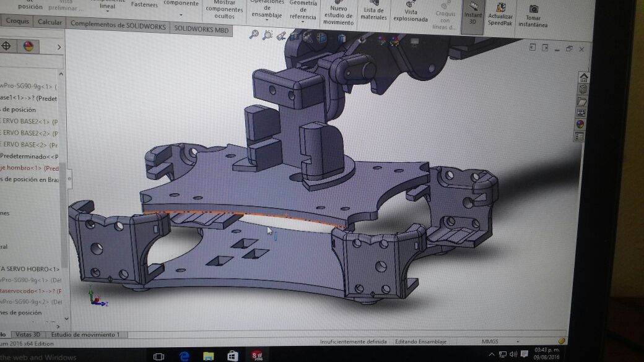Open Windows File Explorer from taskbar

[x=209, y=356]
